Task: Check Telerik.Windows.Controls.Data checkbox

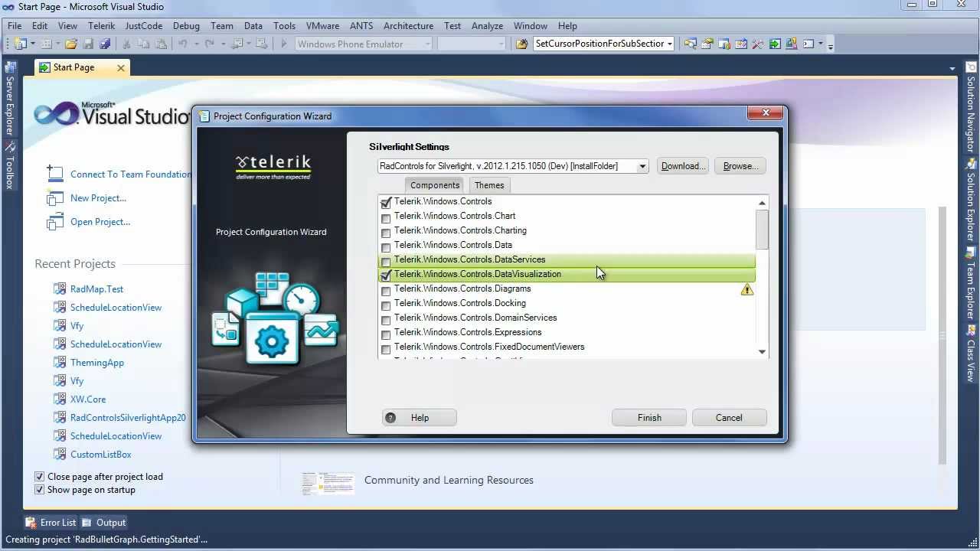Action: [x=386, y=247]
